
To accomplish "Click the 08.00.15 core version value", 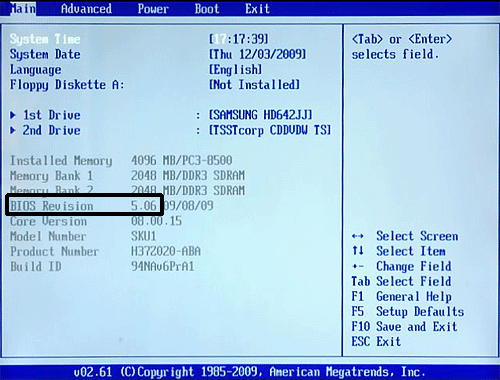I will pos(156,221).
